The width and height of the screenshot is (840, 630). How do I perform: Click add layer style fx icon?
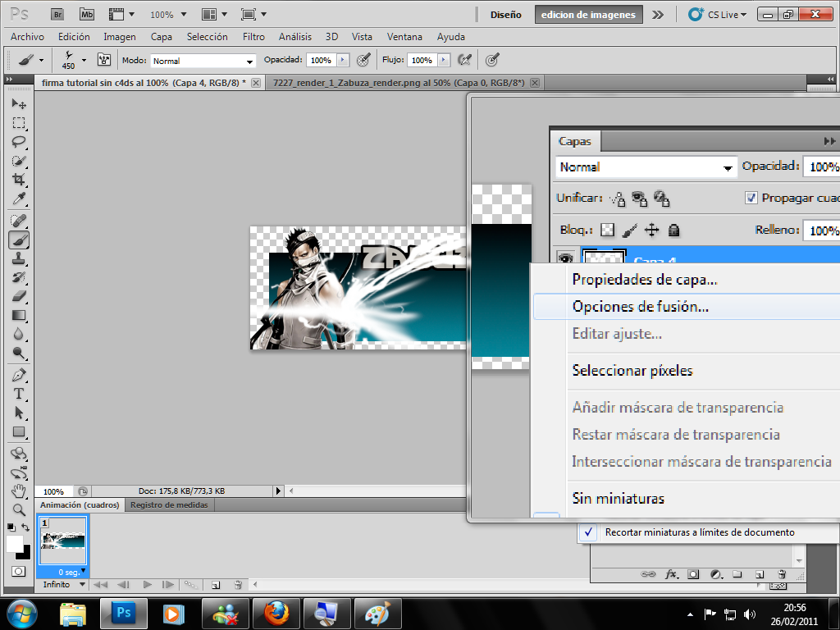[x=671, y=574]
